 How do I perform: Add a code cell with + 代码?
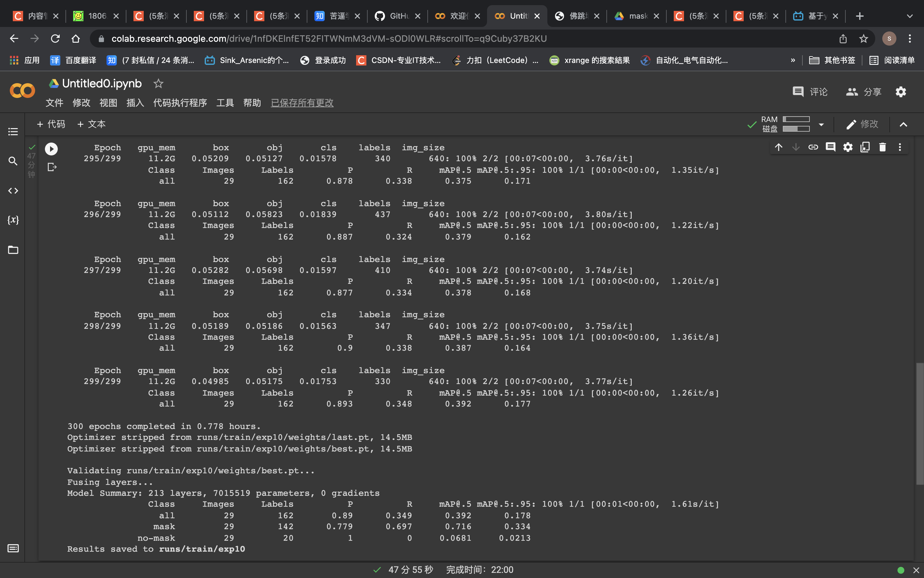[51, 124]
